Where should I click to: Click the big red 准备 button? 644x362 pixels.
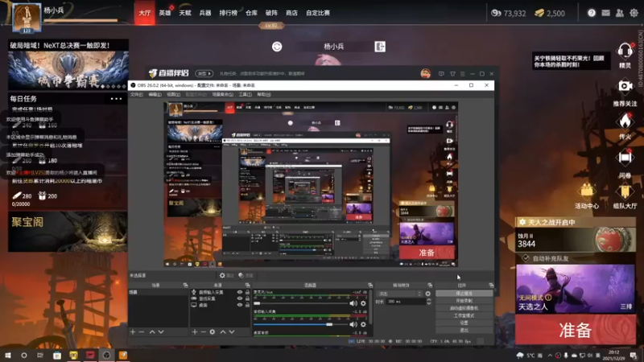coord(576,331)
